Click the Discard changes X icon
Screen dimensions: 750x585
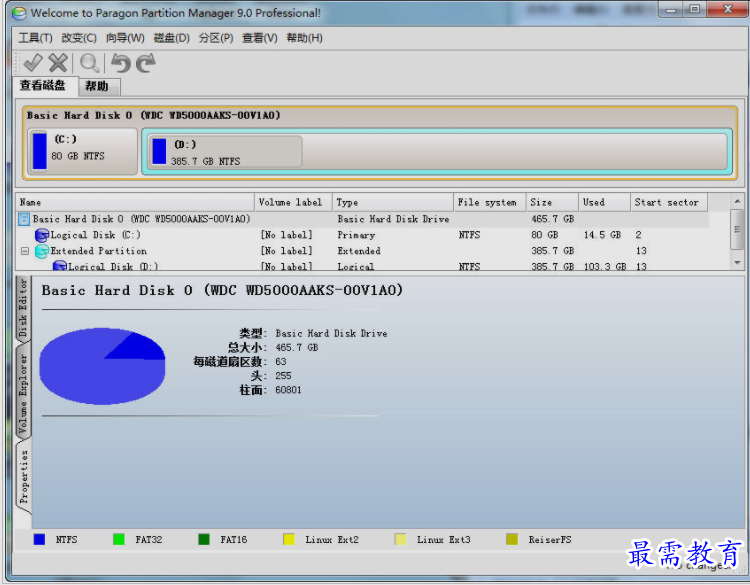point(59,63)
